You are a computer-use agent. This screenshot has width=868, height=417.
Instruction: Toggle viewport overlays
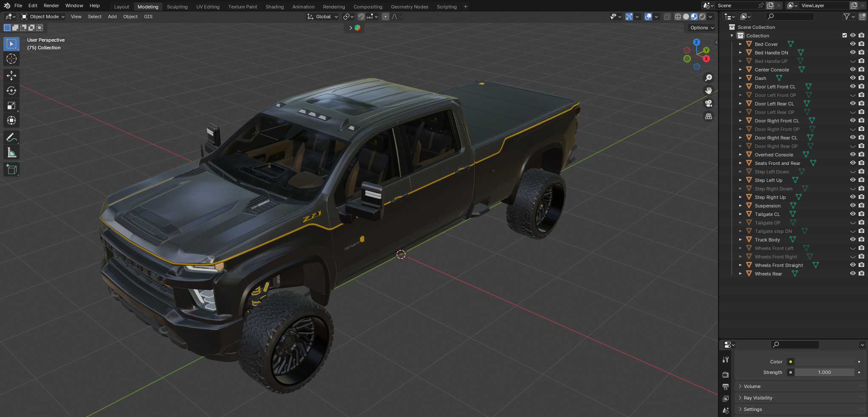[648, 17]
